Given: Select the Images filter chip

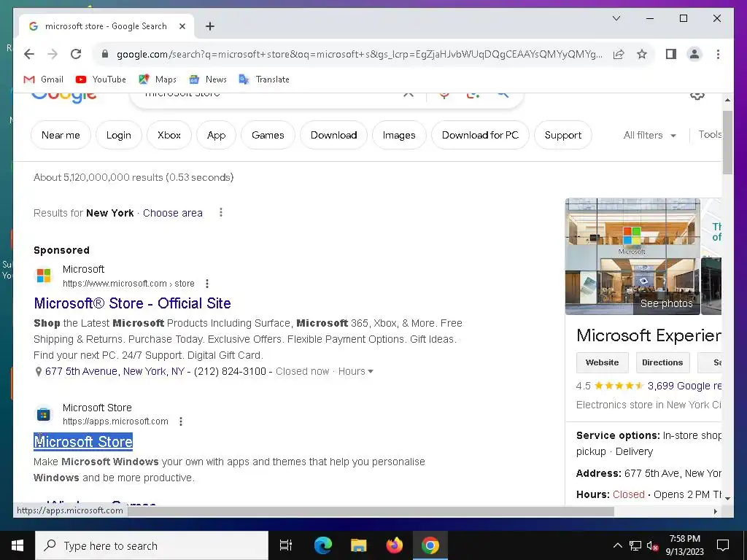Looking at the screenshot, I should pyautogui.click(x=399, y=135).
